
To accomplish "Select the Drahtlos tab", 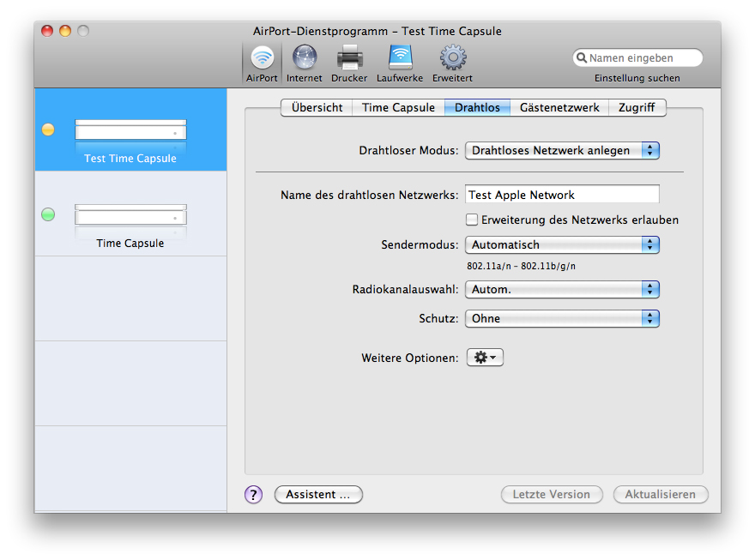I will (477, 107).
